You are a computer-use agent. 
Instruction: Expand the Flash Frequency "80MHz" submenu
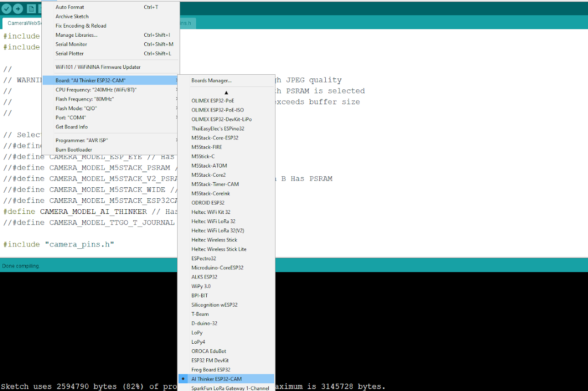click(110, 99)
